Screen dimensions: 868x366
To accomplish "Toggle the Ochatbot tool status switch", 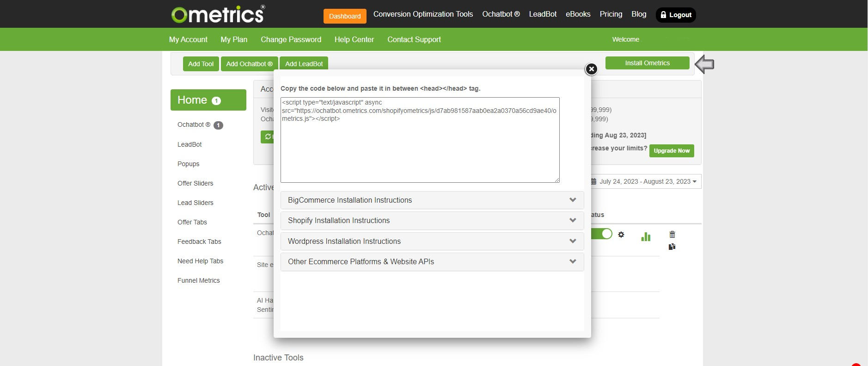I will click(x=601, y=234).
